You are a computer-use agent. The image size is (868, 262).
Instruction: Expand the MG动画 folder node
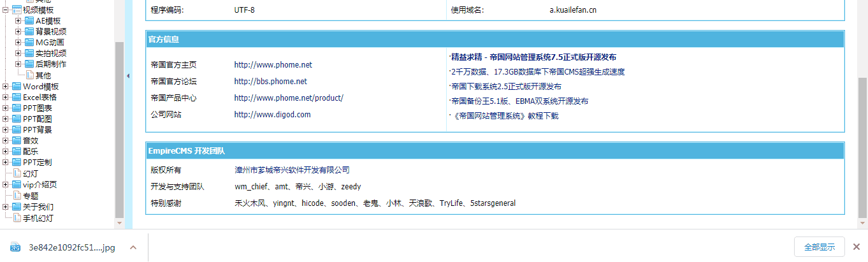pyautogui.click(x=18, y=42)
